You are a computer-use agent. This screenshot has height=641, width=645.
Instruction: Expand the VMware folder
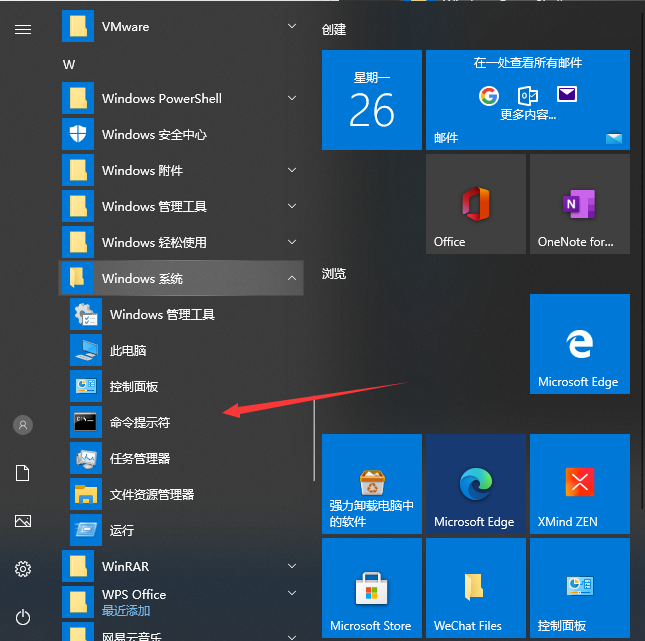[x=292, y=26]
